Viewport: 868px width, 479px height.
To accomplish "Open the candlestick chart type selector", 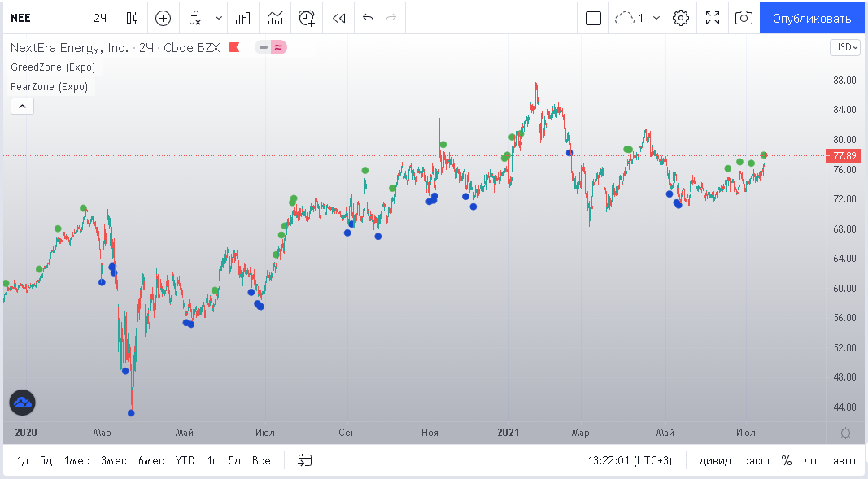I will pos(133,18).
